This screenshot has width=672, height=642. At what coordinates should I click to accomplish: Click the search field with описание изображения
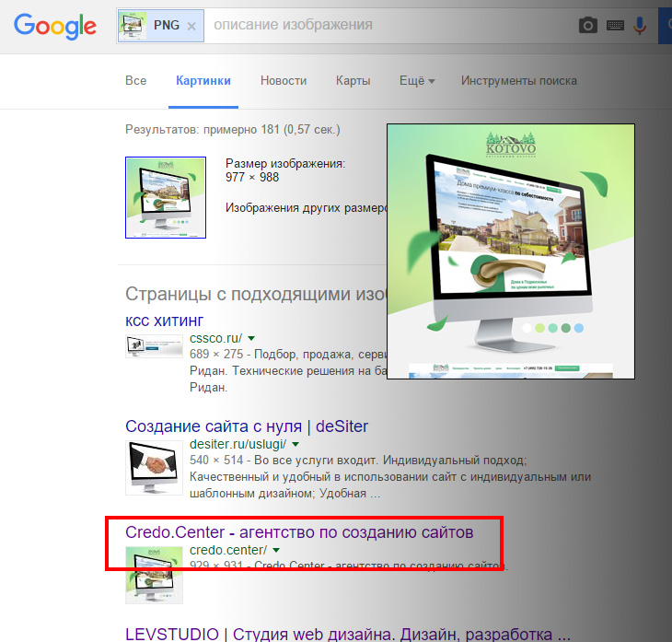click(387, 26)
